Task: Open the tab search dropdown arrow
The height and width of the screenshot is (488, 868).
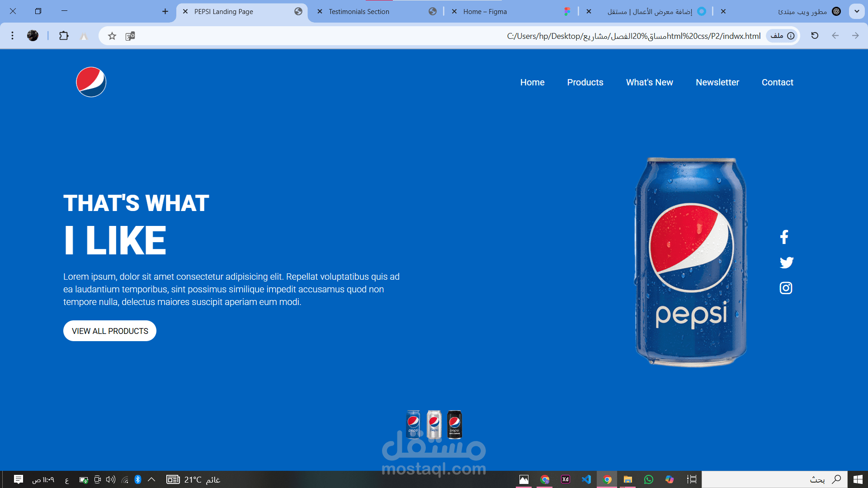Action: pyautogui.click(x=857, y=11)
